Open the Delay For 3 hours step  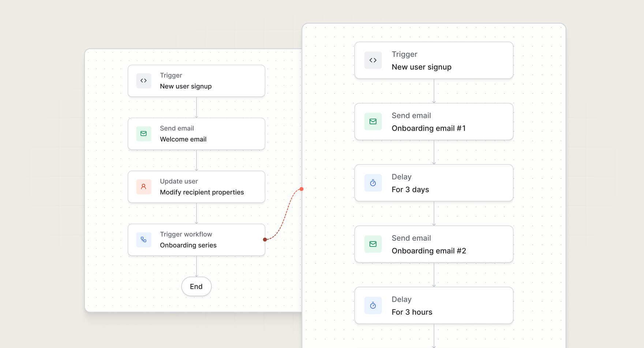[434, 306]
